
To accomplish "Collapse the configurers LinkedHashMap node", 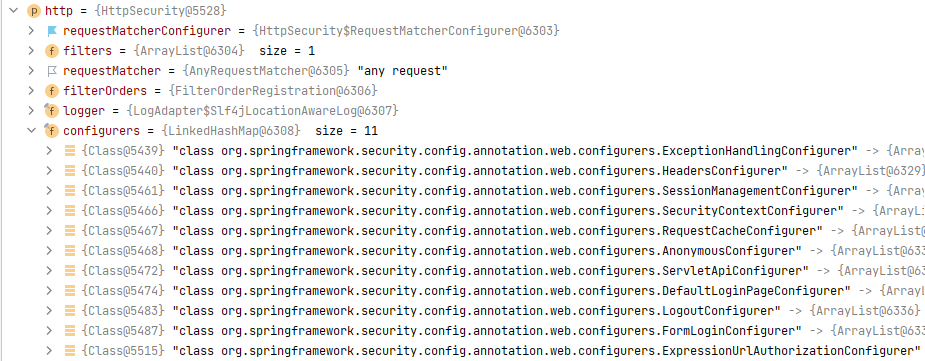I will click(x=32, y=130).
